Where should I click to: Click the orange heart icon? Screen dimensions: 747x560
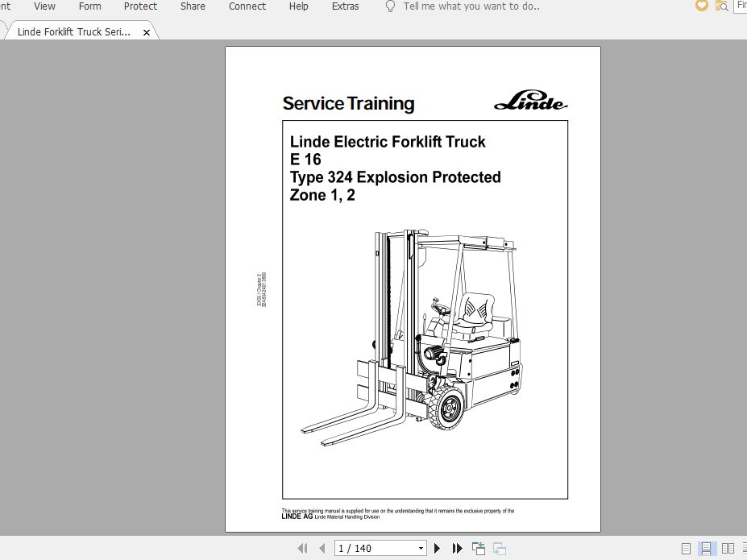click(x=701, y=6)
